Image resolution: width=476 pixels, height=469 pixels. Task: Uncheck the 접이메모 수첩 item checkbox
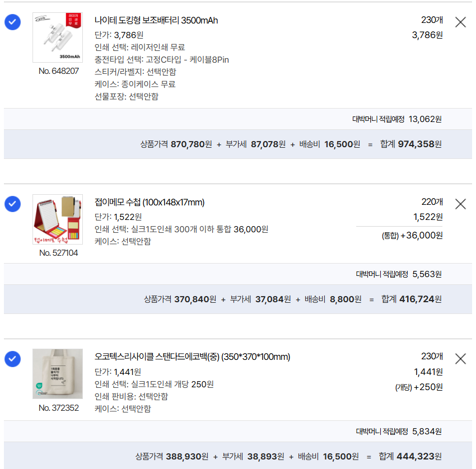pyautogui.click(x=12, y=204)
